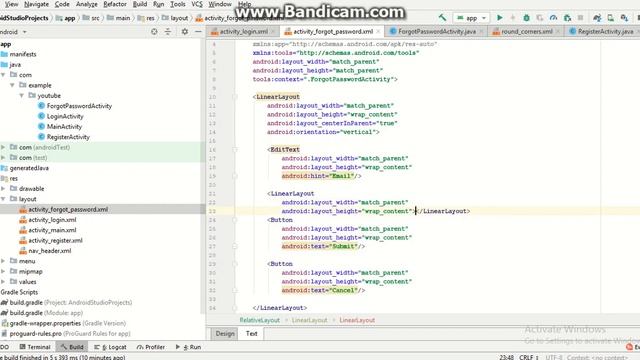
Task: Collapse the com package node
Action: point(3,75)
